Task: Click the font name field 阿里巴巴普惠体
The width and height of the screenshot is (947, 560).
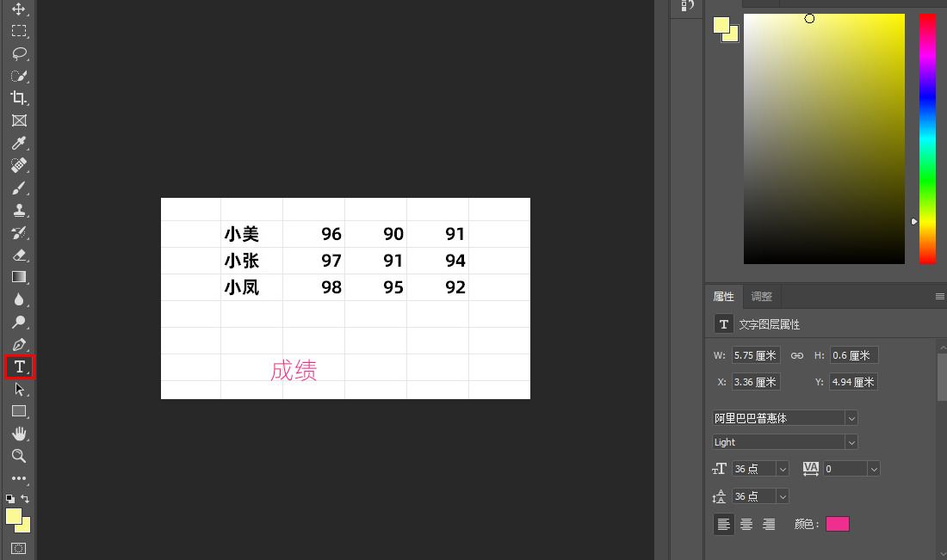Action: pos(778,418)
